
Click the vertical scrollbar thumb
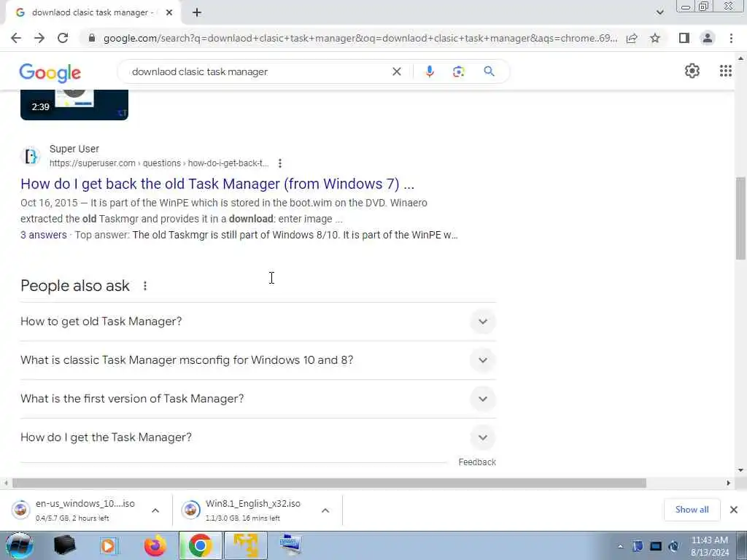point(740,218)
